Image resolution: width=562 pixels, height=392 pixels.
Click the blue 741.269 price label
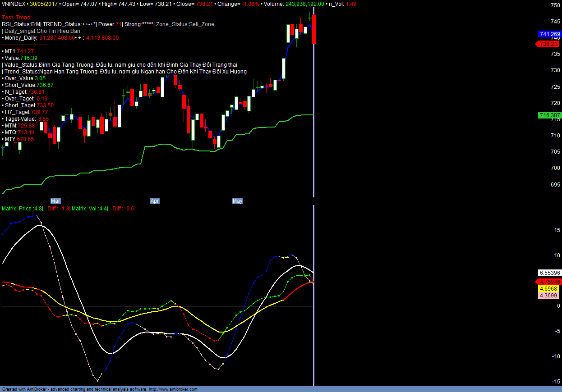(549, 34)
